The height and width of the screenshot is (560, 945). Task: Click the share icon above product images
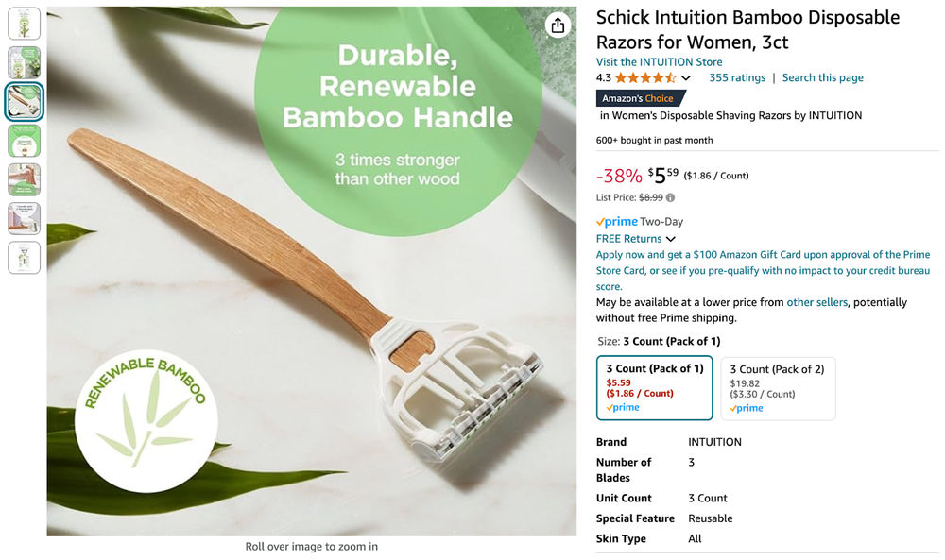pyautogui.click(x=558, y=26)
